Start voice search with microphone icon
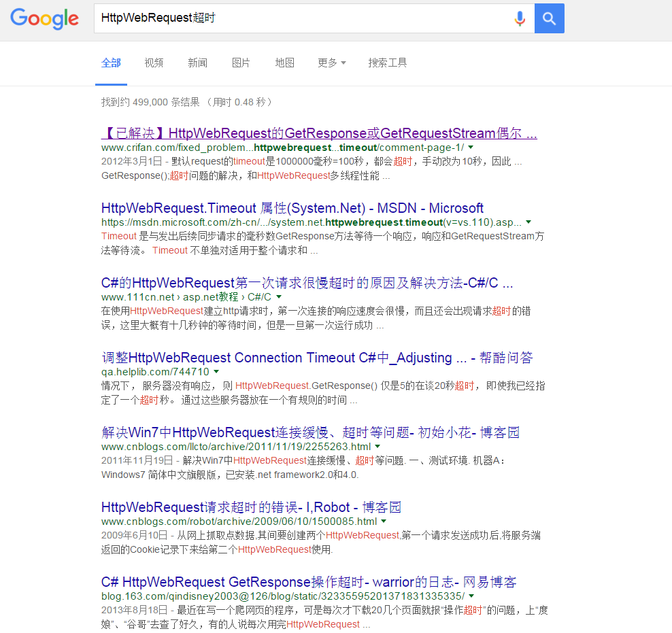The width and height of the screenshot is (672, 633). (520, 18)
